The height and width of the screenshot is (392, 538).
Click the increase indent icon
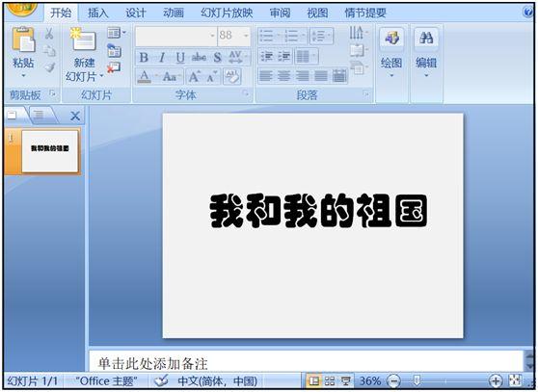[284, 56]
